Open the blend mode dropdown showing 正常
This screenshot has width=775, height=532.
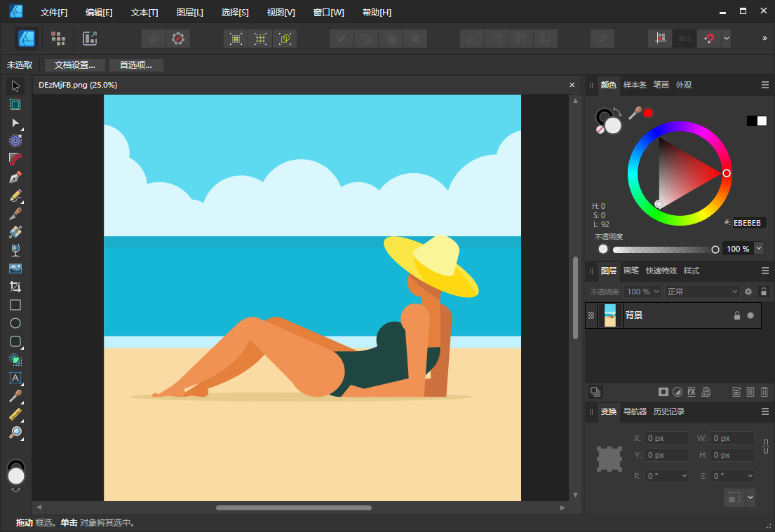point(701,291)
